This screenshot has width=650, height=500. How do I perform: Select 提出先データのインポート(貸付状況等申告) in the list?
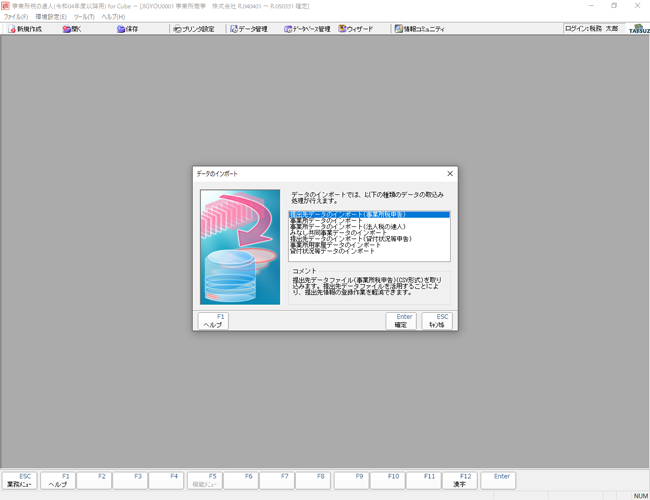[x=369, y=239]
